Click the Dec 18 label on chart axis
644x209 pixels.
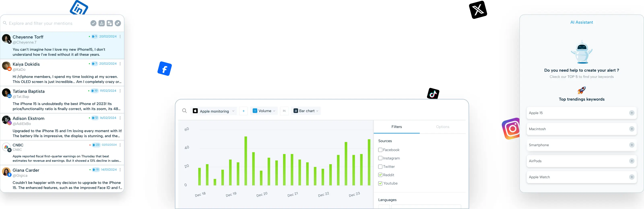coord(200,194)
